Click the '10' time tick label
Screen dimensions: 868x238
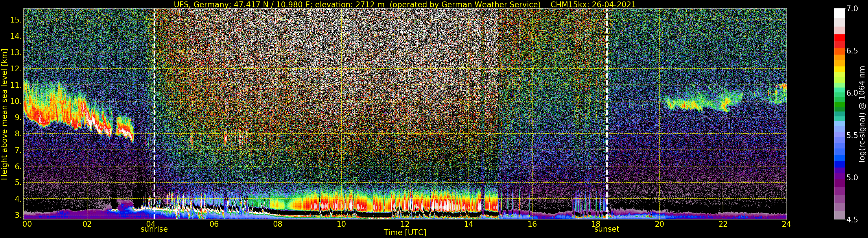(x=341, y=224)
